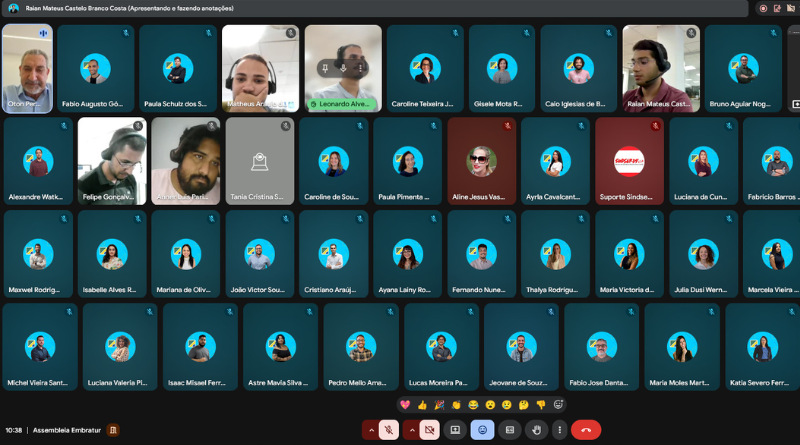Click the thumbs up emoji reaction
This screenshot has height=445, width=800.
click(422, 405)
